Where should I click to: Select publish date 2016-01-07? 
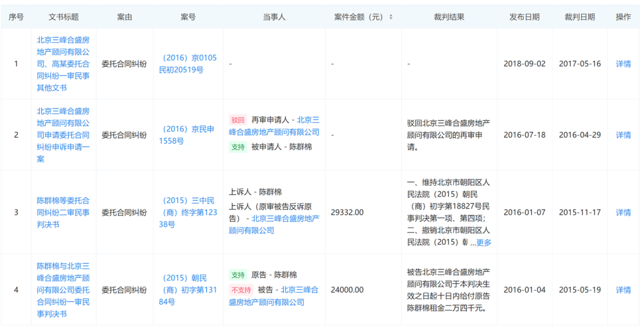(x=525, y=212)
